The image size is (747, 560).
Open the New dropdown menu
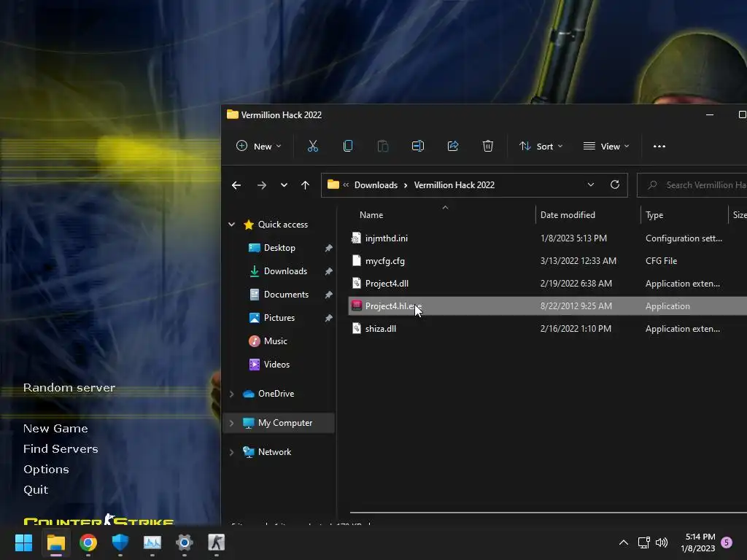tap(259, 146)
